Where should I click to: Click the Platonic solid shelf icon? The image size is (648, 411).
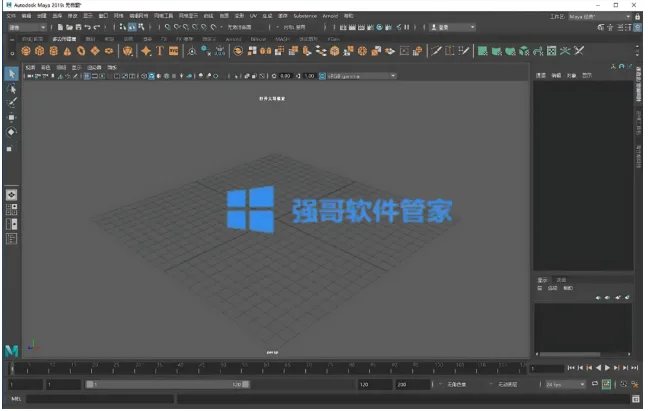pyautogui.click(x=128, y=51)
